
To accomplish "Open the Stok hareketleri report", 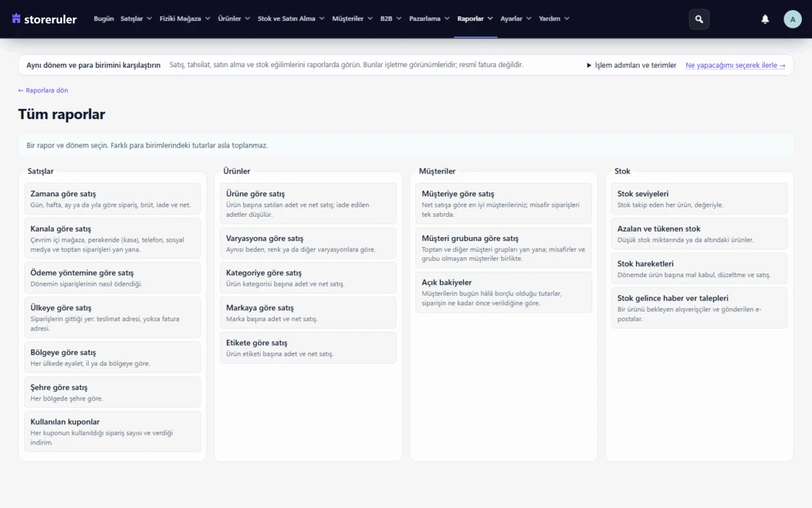I will point(699,269).
